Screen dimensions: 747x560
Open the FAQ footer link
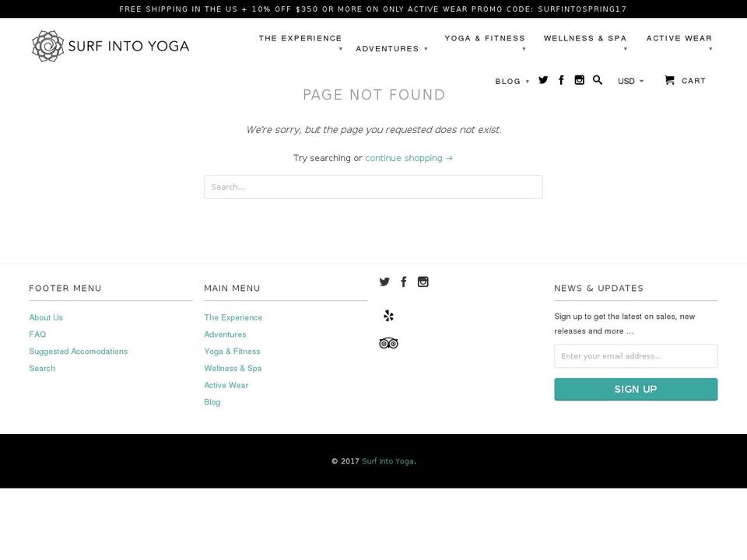coord(37,334)
